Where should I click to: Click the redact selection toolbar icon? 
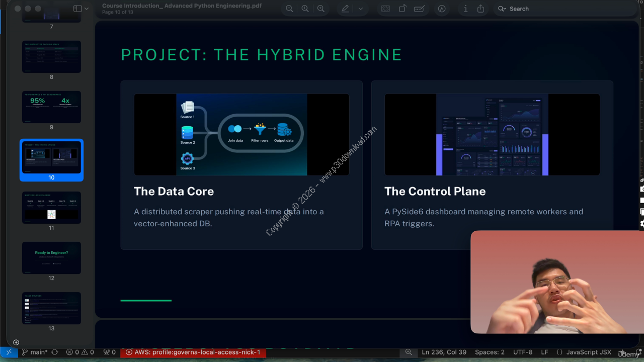[x=385, y=9]
